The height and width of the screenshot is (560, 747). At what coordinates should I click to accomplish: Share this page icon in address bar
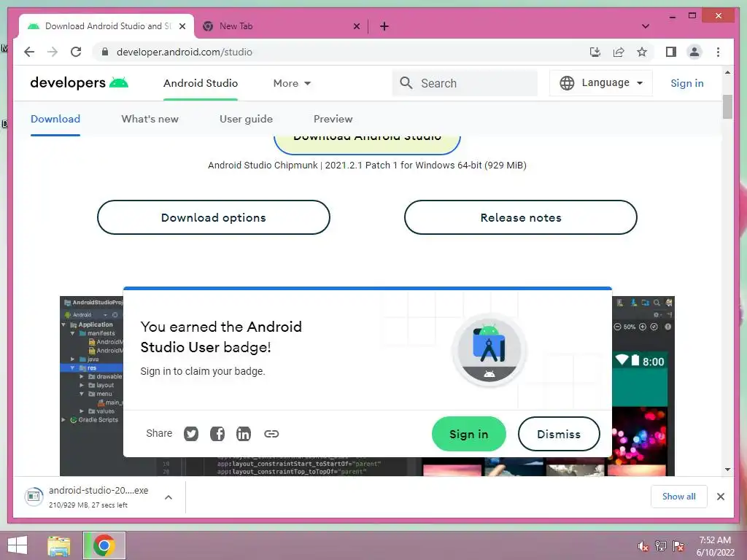tap(619, 52)
